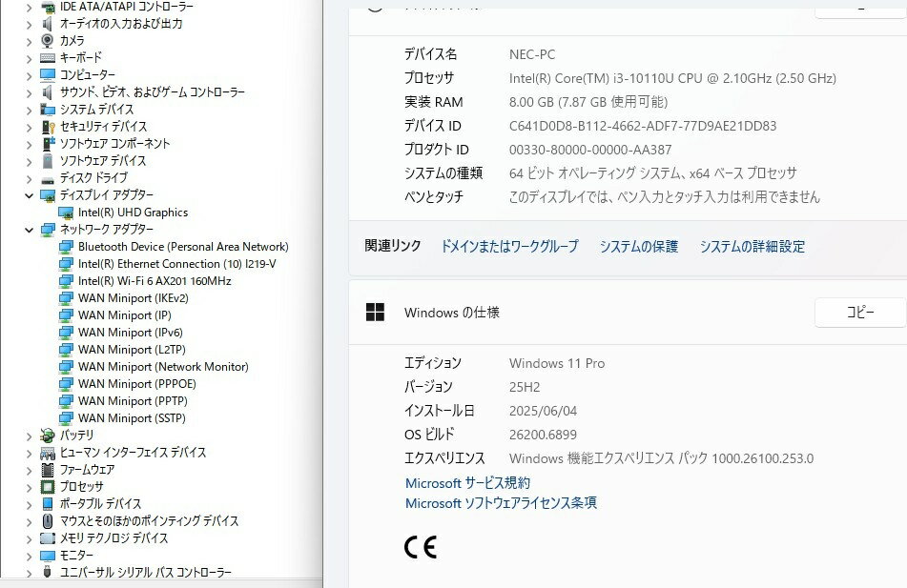
Task: Select Intel(R) Ethernet Connection (10) I219-V
Action: (x=176, y=264)
